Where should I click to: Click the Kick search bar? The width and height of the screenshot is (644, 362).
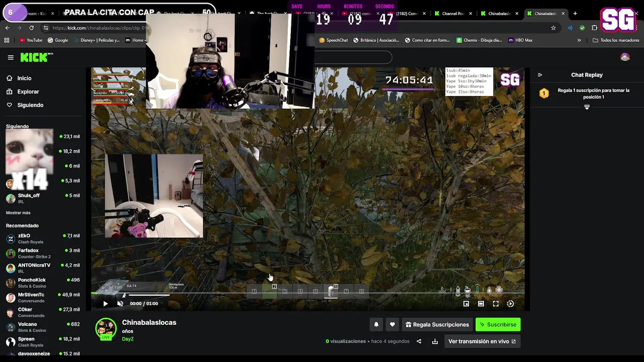(x=353, y=57)
